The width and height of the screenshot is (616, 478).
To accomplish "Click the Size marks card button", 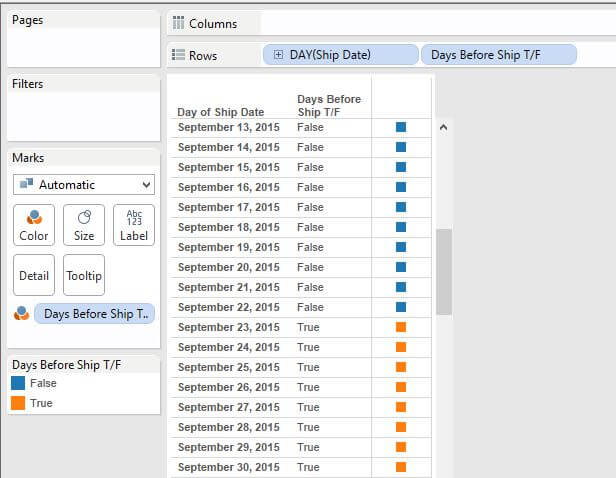I will coord(84,224).
